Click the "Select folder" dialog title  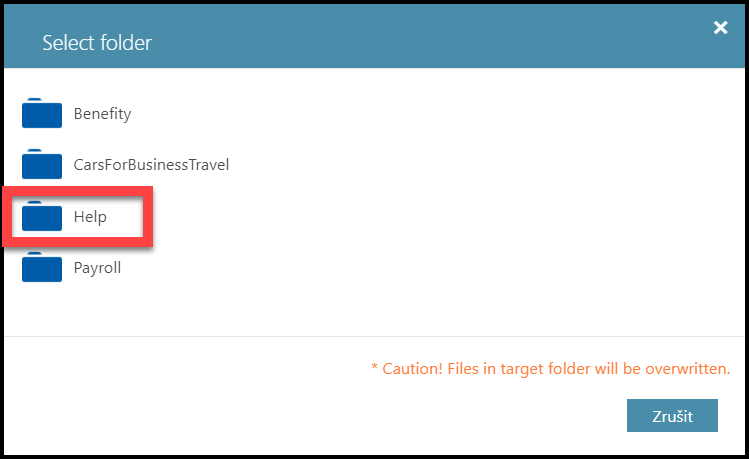(x=97, y=43)
